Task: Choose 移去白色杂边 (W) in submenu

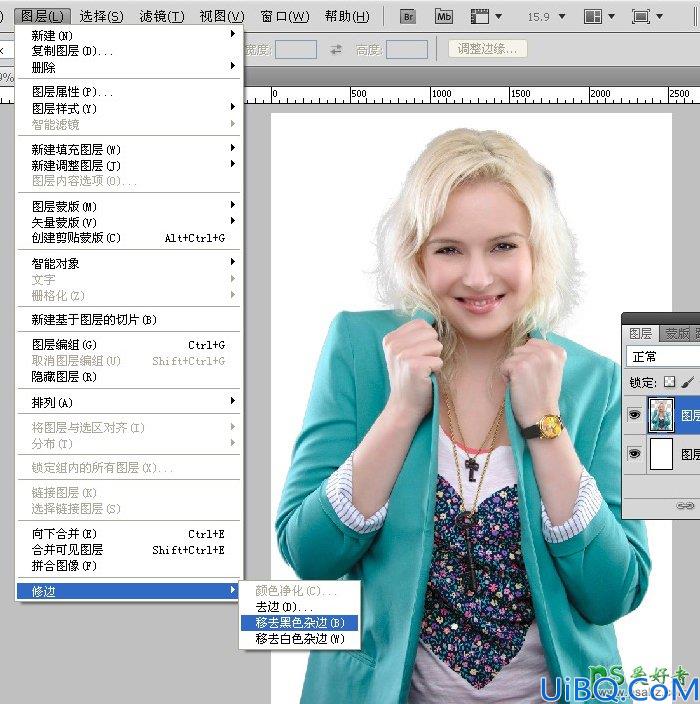Action: pos(299,639)
